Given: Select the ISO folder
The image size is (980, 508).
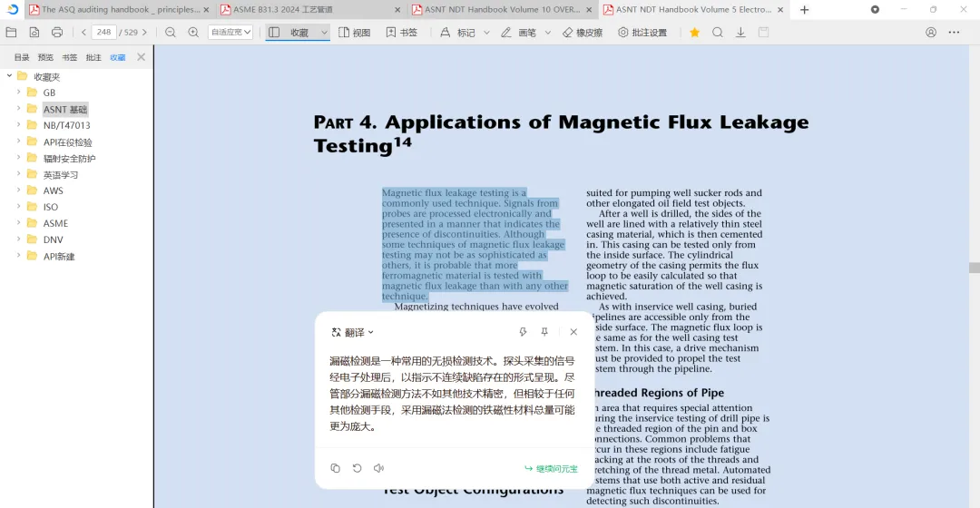Looking at the screenshot, I should 51,208.
